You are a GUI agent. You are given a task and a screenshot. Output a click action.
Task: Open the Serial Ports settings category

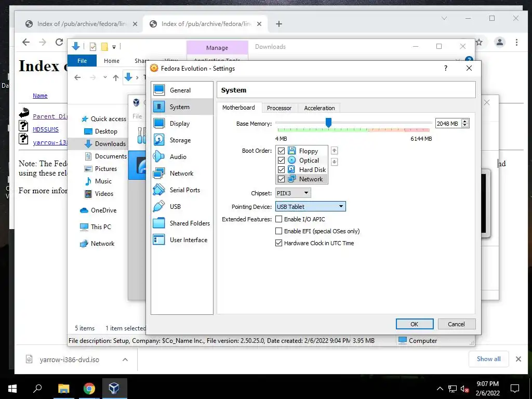182,190
